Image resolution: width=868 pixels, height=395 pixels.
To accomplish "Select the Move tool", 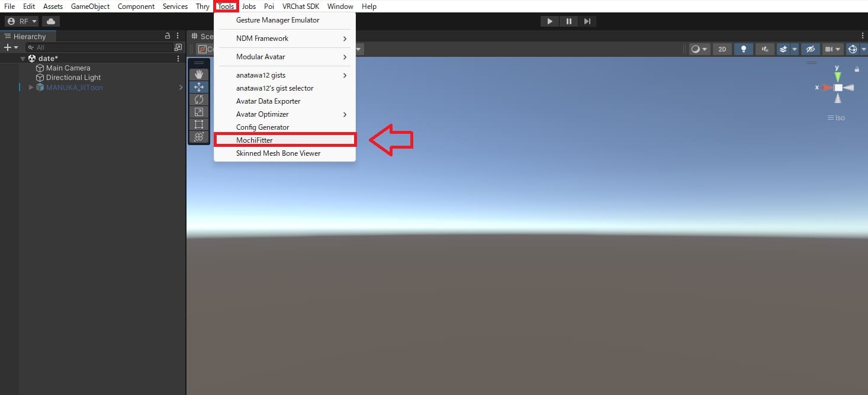I will coord(199,87).
